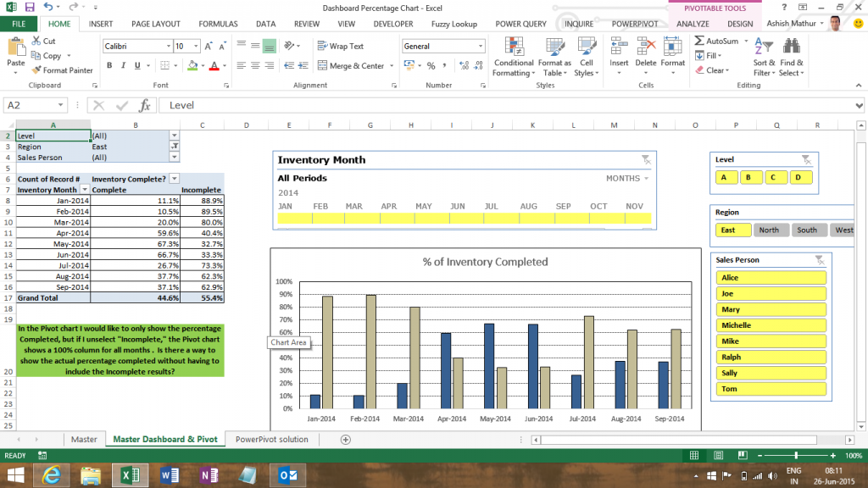This screenshot has height=488, width=868.
Task: Open the font name Calibri dropdown
Action: click(x=169, y=47)
